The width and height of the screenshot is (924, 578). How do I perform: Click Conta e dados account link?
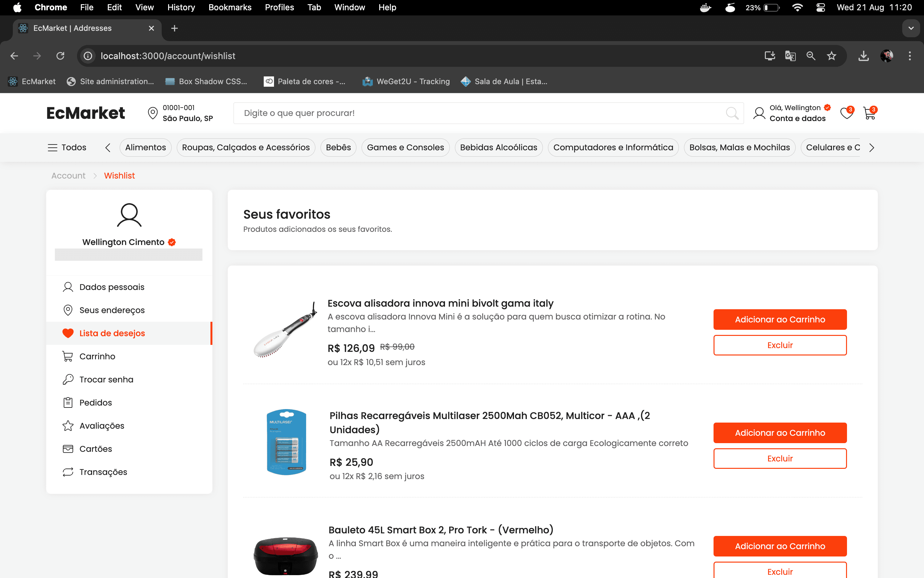[797, 118]
